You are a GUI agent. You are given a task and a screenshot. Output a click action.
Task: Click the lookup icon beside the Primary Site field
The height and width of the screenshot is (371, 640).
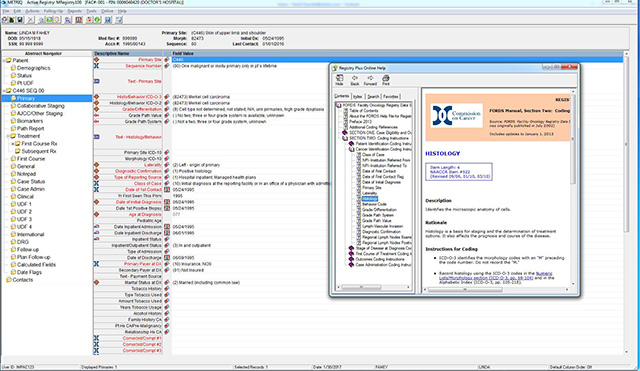click(x=167, y=60)
